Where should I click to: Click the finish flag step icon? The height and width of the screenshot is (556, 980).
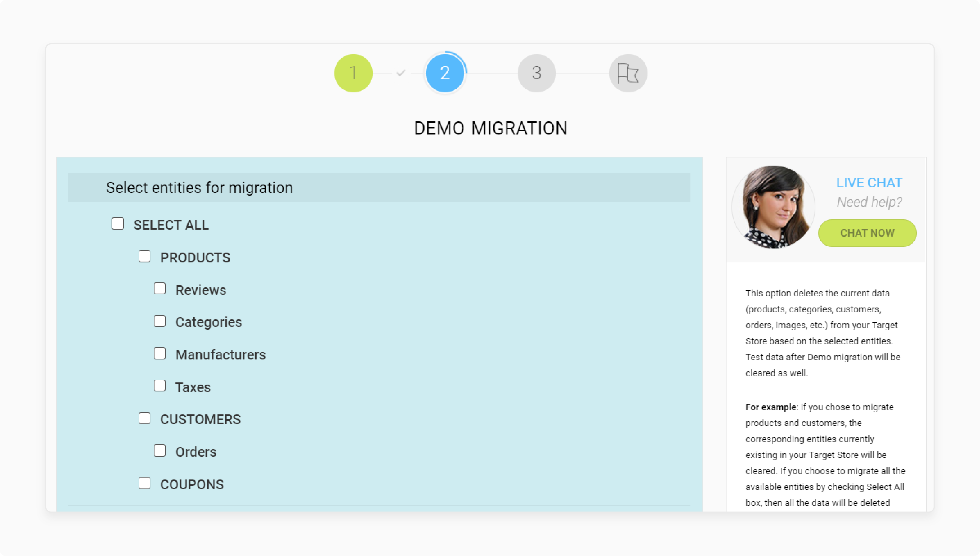[x=628, y=73]
